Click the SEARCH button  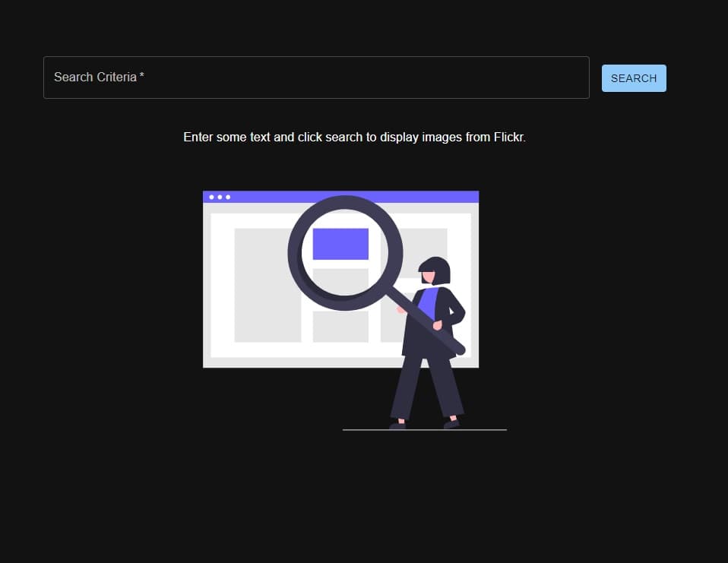coord(634,77)
